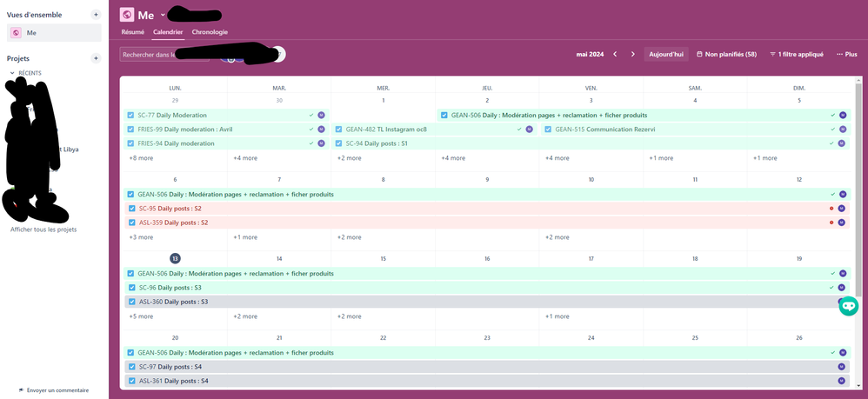868x399 pixels.
Task: Add a new overview with plus icon
Action: coord(96,15)
